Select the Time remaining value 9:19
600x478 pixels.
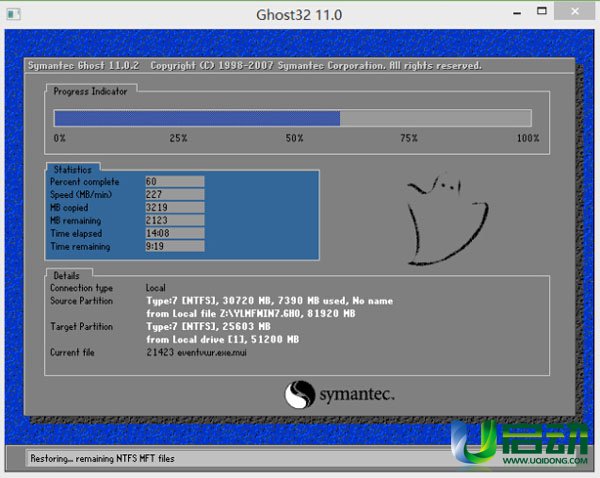point(174,246)
